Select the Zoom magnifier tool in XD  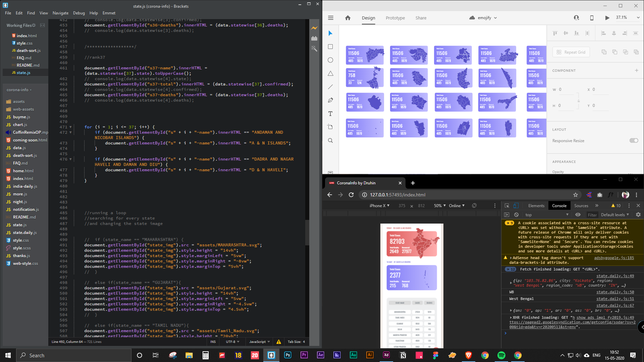pyautogui.click(x=330, y=140)
